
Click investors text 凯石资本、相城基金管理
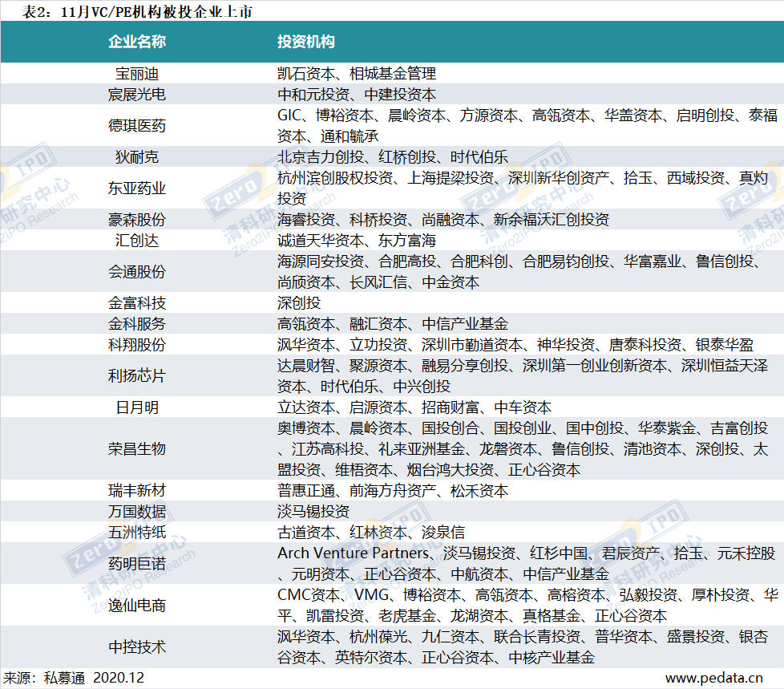357,74
